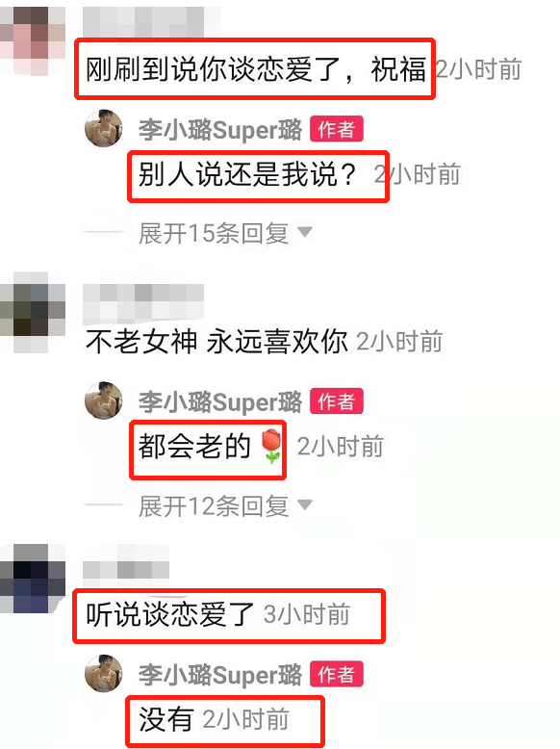
Task: Select the comment 听说谈恋爱了
Action: point(170,614)
